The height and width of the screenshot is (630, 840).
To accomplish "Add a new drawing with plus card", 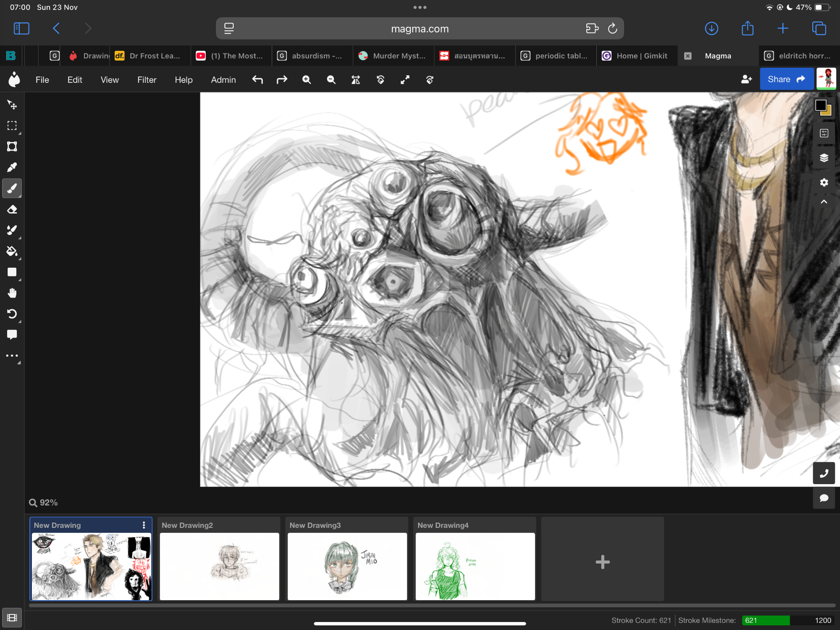I will (602, 562).
